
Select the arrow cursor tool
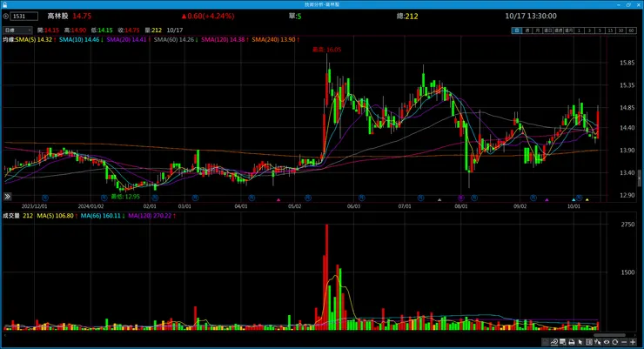point(580,342)
